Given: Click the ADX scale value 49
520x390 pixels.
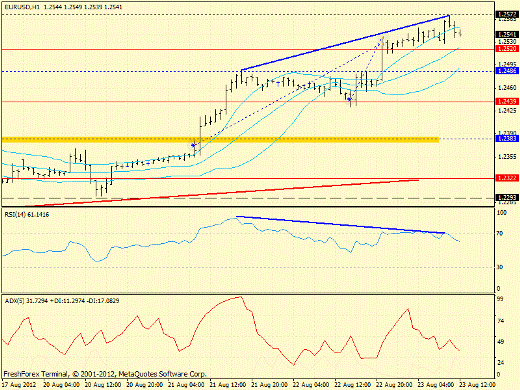Looking at the screenshot, I should 500,342.
